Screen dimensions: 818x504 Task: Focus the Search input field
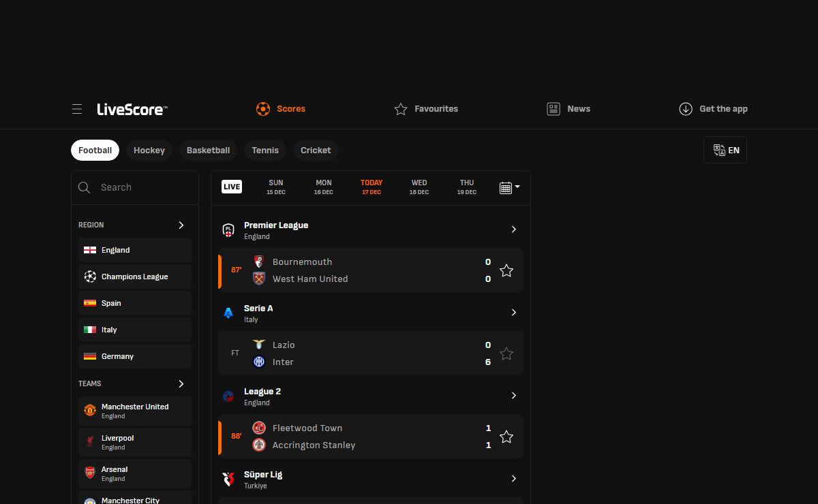click(135, 187)
